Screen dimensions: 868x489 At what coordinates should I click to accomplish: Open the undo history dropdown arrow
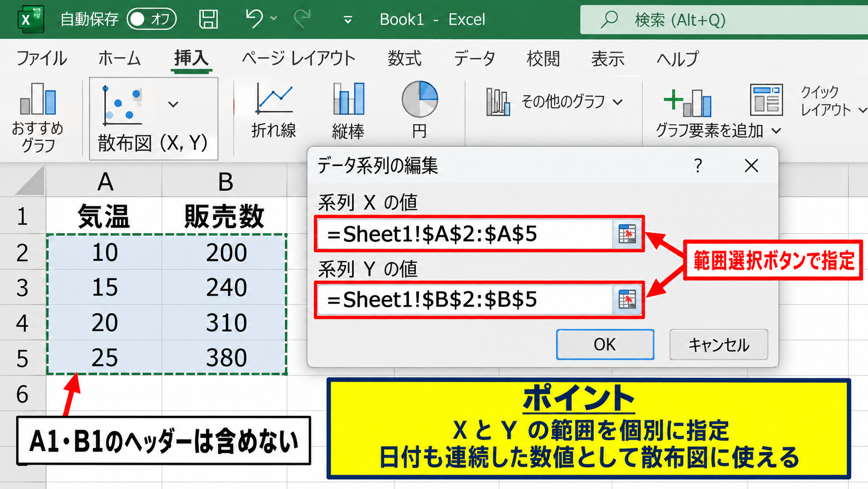coord(274,19)
